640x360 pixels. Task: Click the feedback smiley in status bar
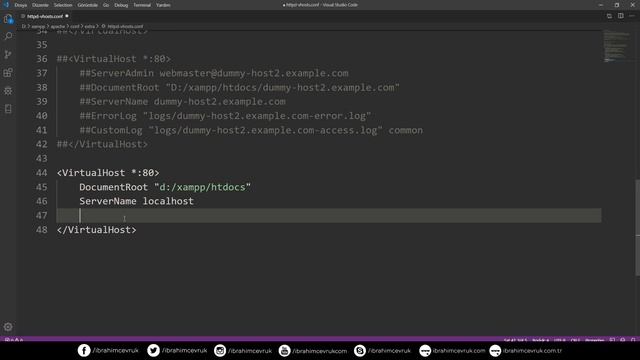point(622,340)
